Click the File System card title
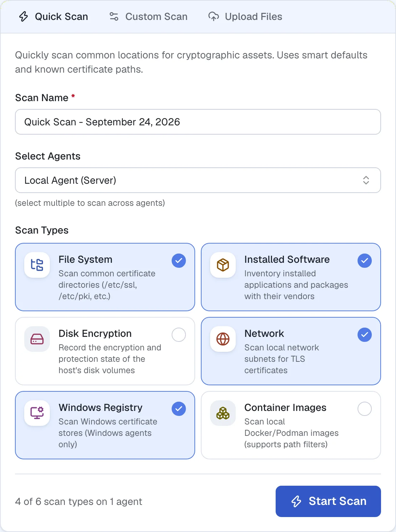Viewport: 396px width, 532px height. tap(85, 260)
